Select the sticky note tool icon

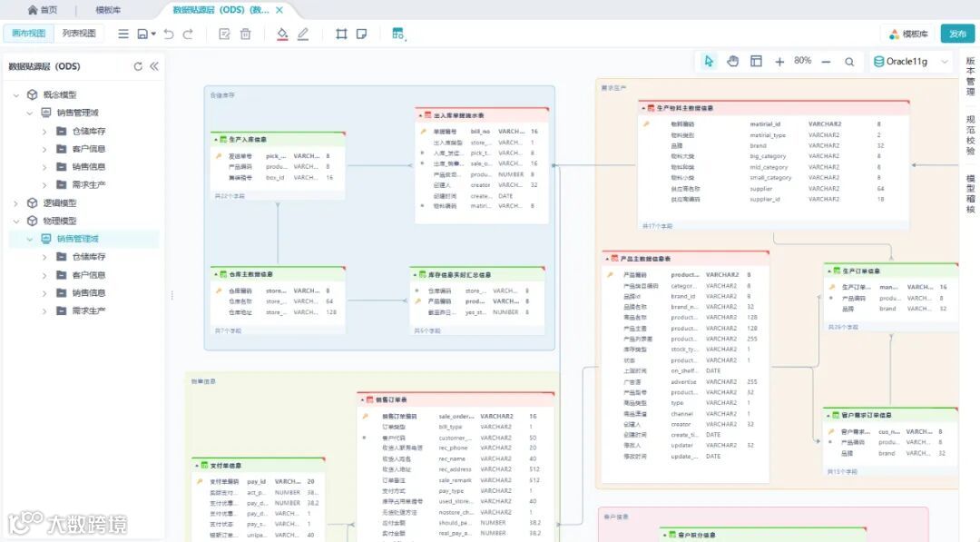pyautogui.click(x=361, y=34)
